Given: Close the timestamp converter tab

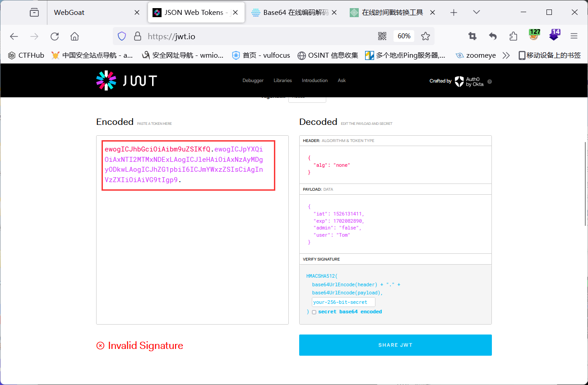Looking at the screenshot, I should [x=432, y=13].
